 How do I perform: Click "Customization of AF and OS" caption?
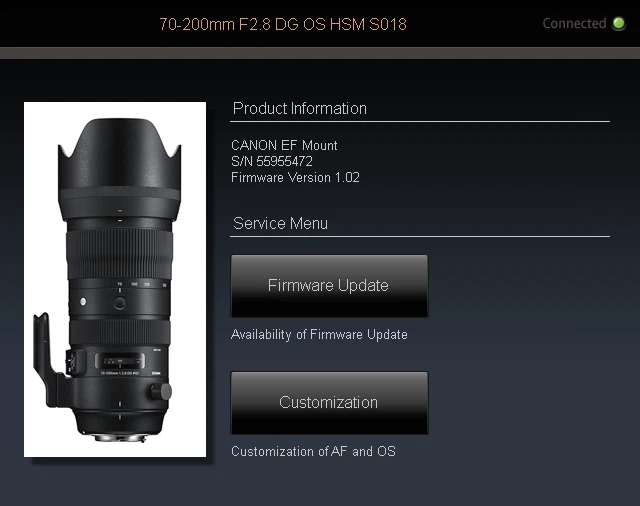(x=313, y=451)
